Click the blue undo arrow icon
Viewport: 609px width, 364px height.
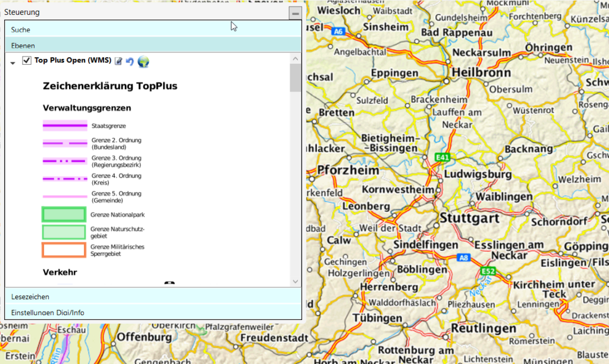coord(130,61)
